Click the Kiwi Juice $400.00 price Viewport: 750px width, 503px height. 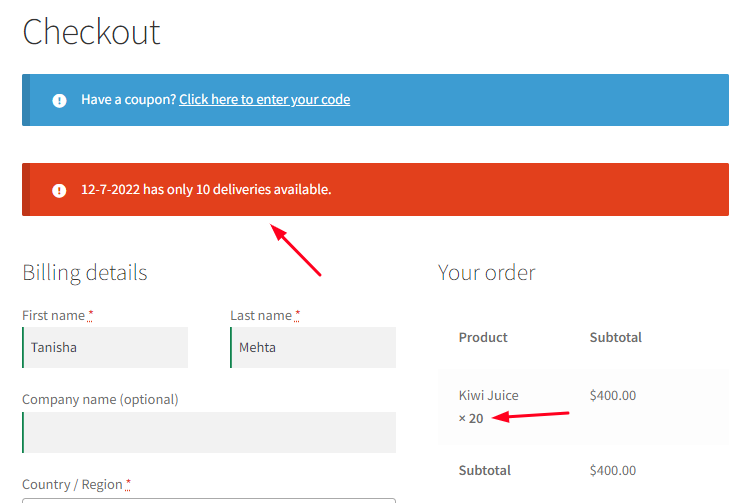(x=613, y=396)
